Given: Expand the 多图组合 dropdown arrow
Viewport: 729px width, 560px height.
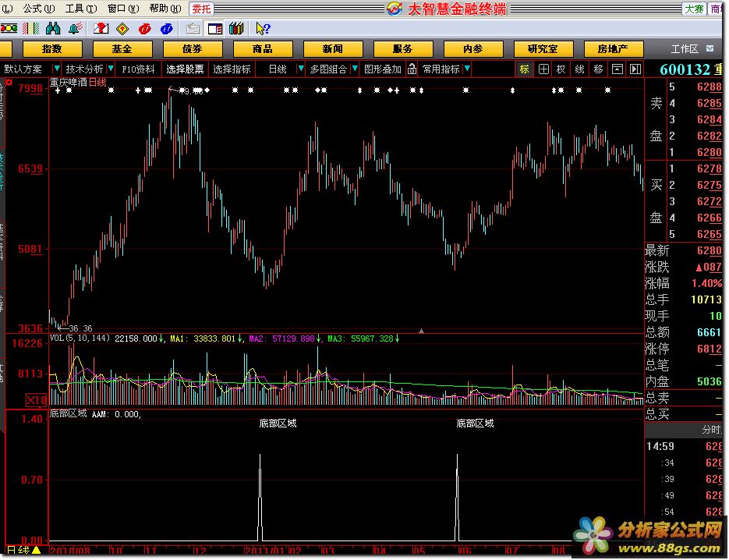Looking at the screenshot, I should click(356, 69).
